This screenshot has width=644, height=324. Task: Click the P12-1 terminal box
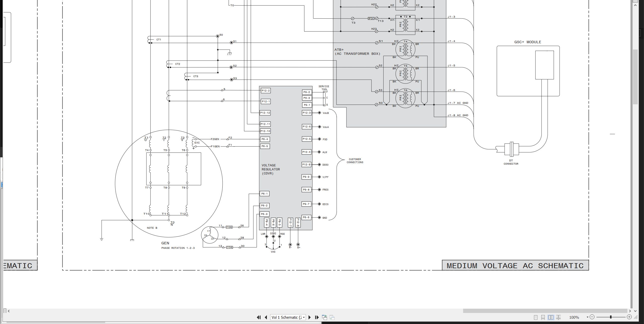[x=266, y=101]
